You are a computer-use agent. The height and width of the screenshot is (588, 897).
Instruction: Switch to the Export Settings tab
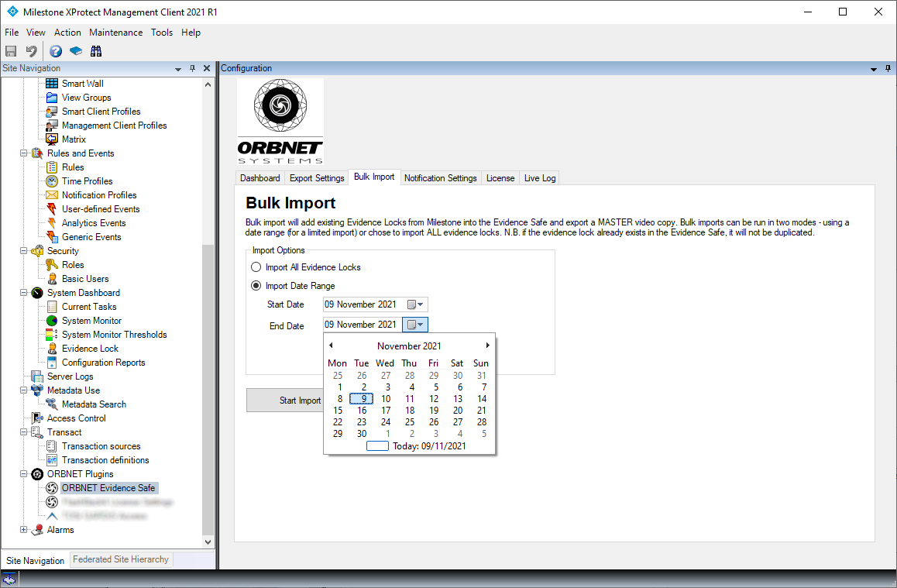(x=317, y=178)
